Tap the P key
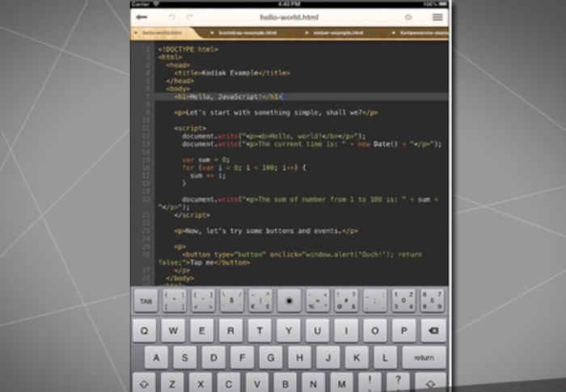Screen dimensions: 566x392 pos(404,331)
